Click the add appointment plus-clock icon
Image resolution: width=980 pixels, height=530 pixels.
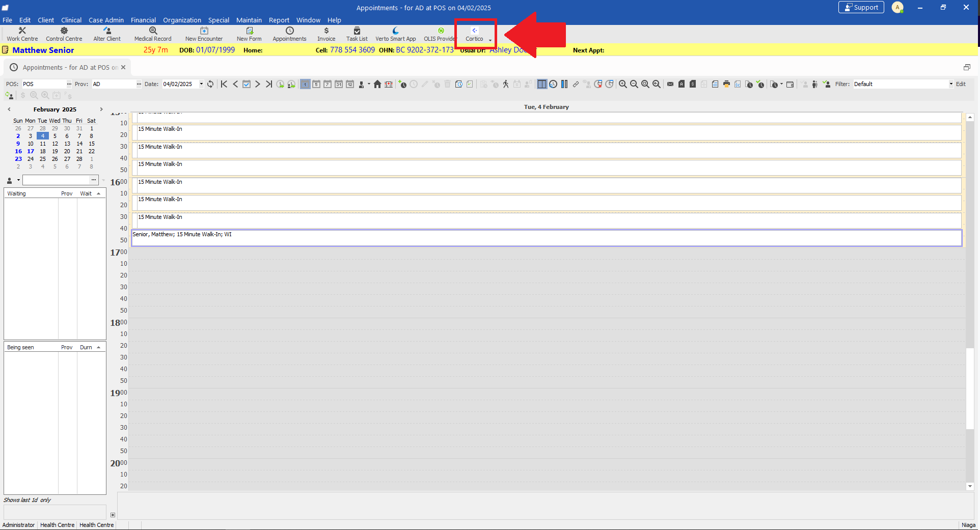(402, 84)
